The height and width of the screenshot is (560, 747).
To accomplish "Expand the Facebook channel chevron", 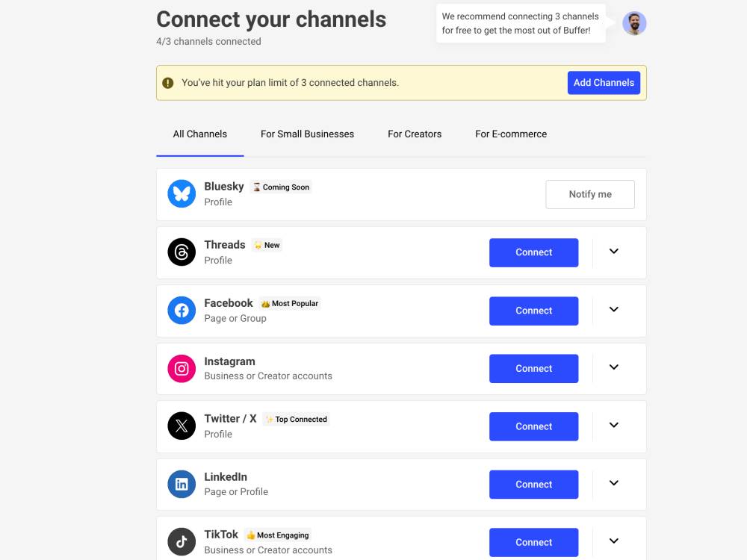I will [613, 309].
